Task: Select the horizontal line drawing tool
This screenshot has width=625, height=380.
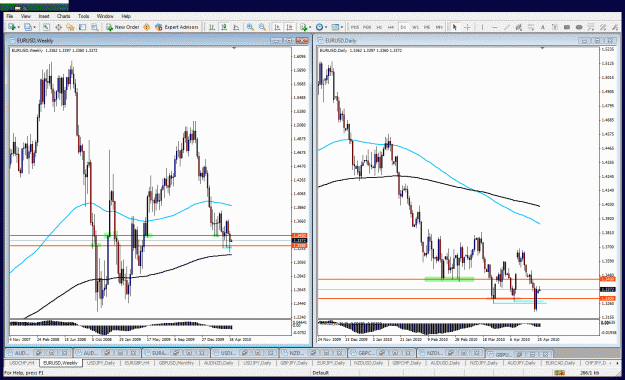Action: coord(495,27)
